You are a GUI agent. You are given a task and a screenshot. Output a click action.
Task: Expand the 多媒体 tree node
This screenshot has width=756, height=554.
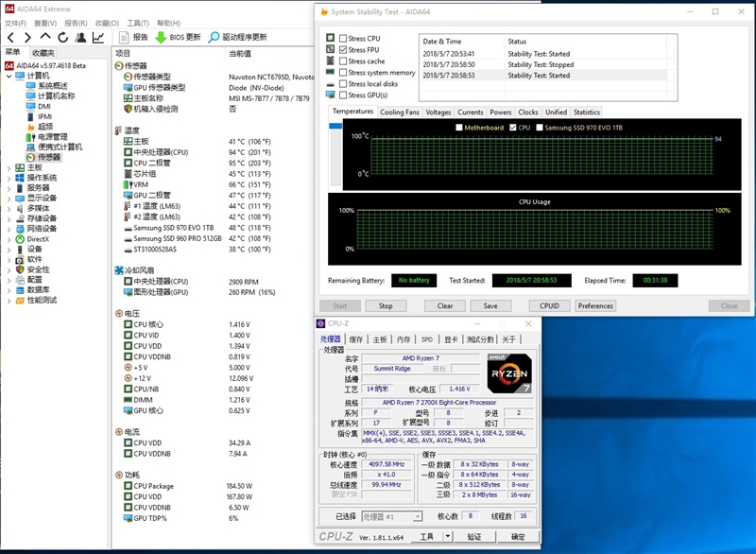[9, 209]
